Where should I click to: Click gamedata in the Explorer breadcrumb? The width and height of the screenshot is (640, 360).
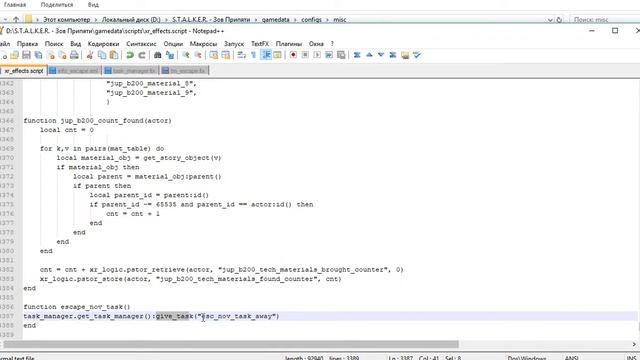(276, 20)
